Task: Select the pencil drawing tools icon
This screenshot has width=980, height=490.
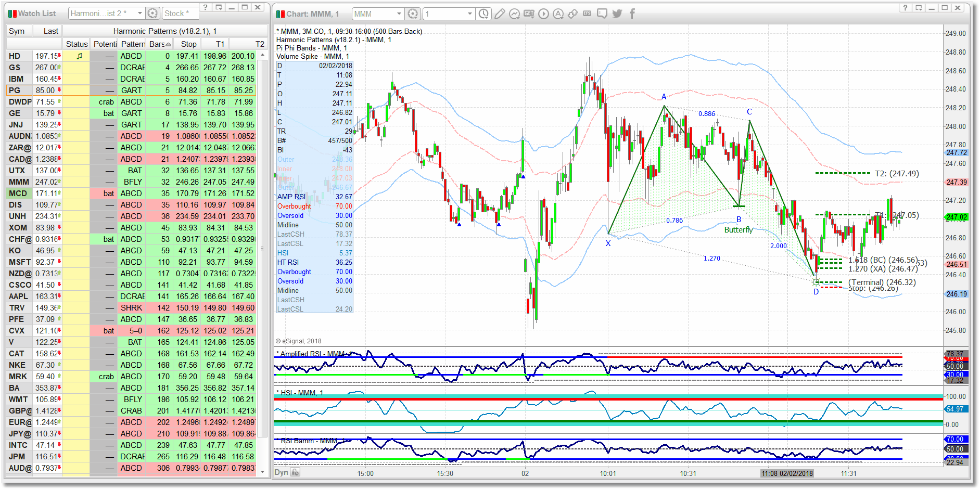Action: tap(500, 14)
